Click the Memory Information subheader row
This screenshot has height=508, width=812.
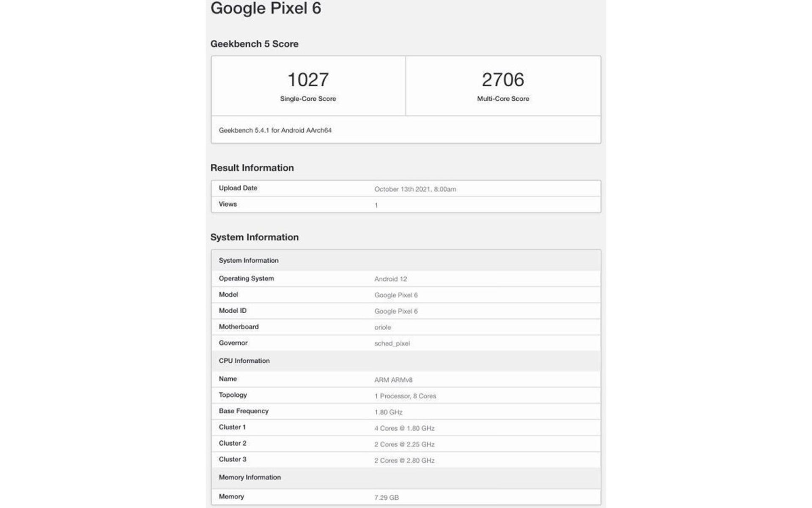click(406, 478)
